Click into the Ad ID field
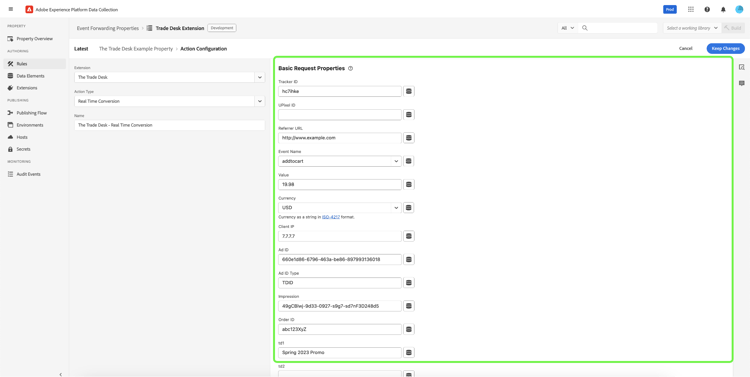This screenshot has height=377, width=750. tap(340, 259)
